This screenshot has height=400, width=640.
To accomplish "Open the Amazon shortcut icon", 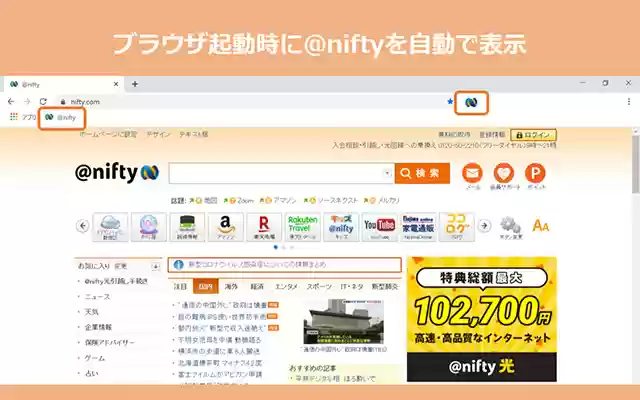I will (x=226, y=227).
